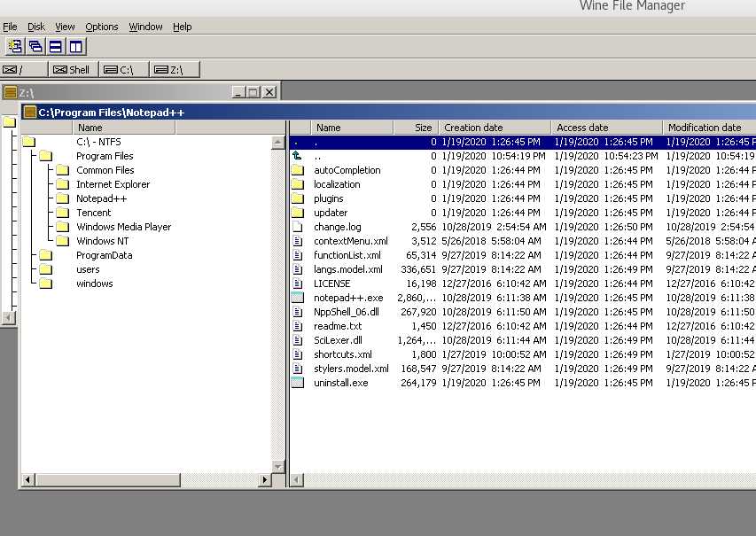Switch to the Z:\ drive button
Viewport: 756px width, 536px height.
pyautogui.click(x=175, y=70)
